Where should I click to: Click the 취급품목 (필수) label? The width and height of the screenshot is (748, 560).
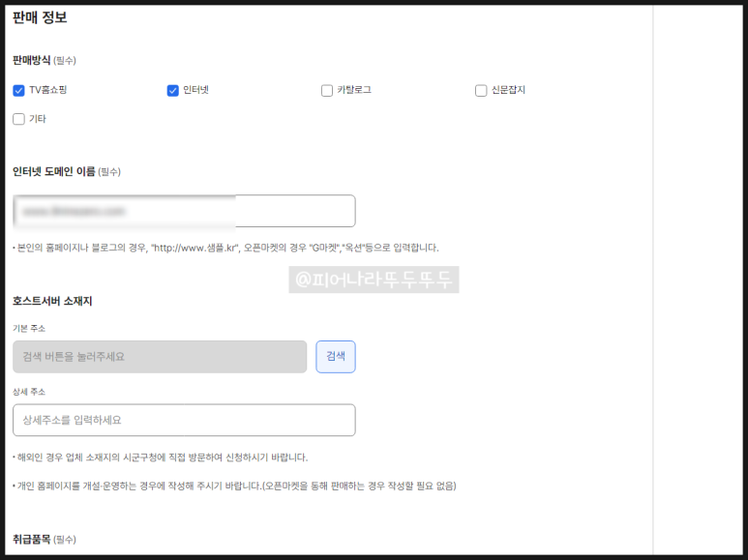[x=44, y=539]
